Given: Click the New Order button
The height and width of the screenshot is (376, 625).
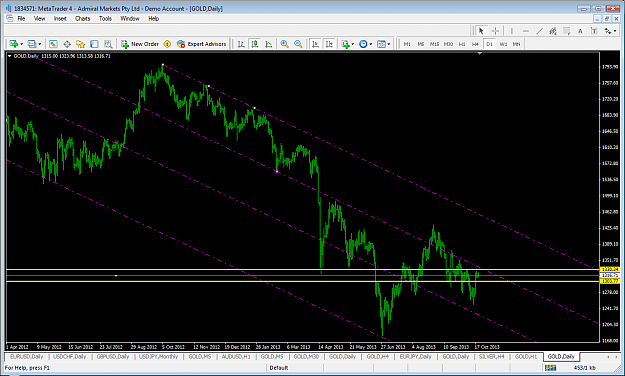Looking at the screenshot, I should click(x=140, y=44).
